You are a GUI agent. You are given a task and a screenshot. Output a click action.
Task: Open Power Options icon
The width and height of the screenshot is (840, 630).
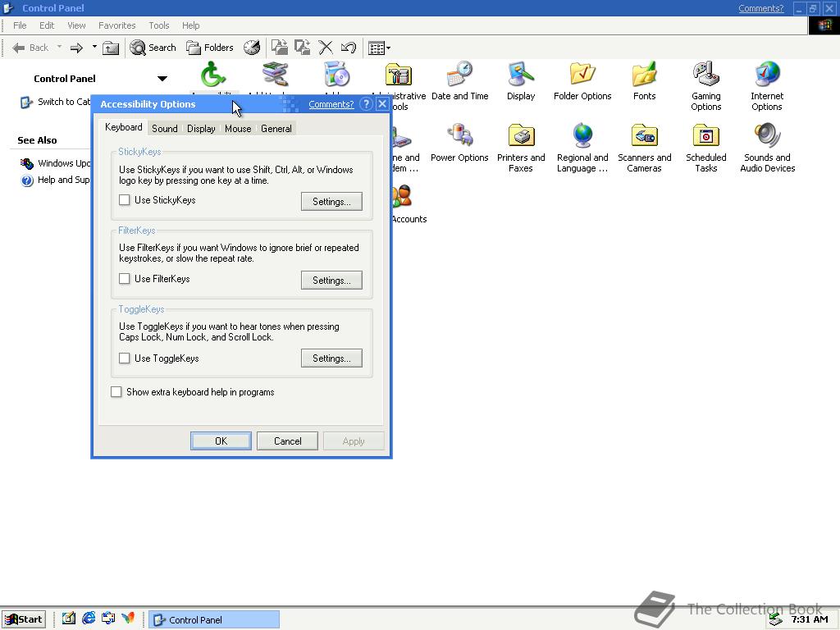coord(459,143)
